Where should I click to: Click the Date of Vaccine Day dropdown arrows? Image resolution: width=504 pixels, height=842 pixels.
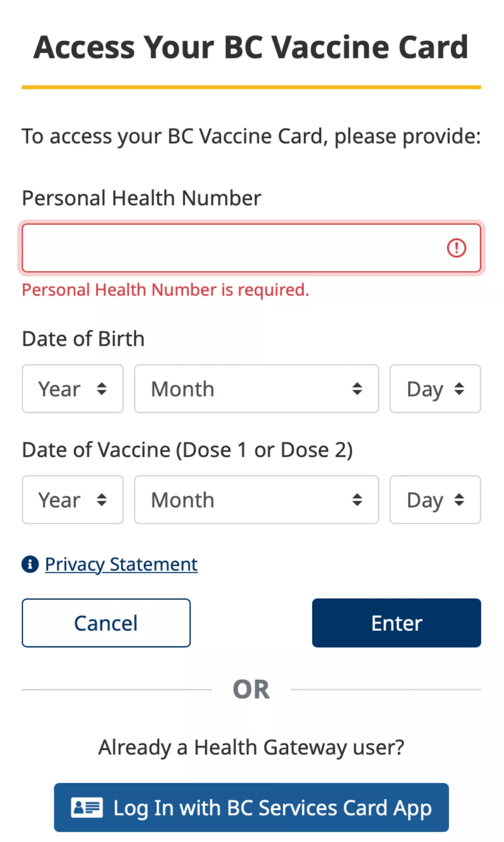click(460, 500)
